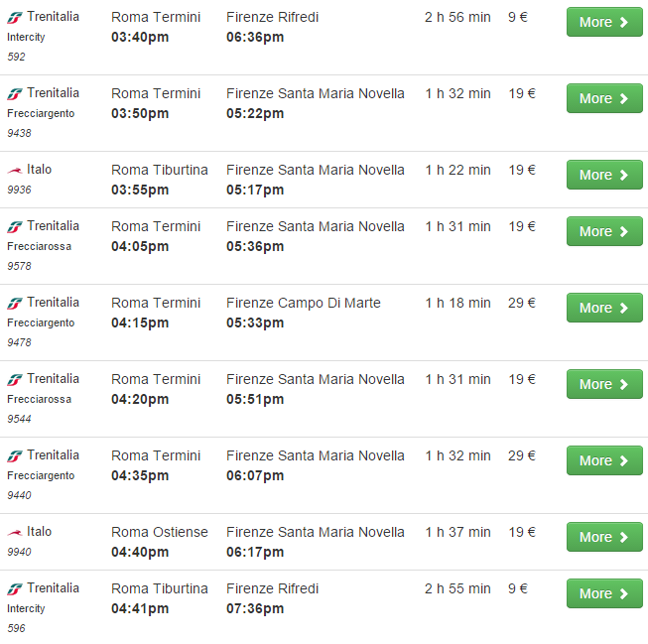Screen dimensions: 648x644
Task: Click the Trenitalia logo for Frecciarossa 9578
Action: pyautogui.click(x=15, y=226)
